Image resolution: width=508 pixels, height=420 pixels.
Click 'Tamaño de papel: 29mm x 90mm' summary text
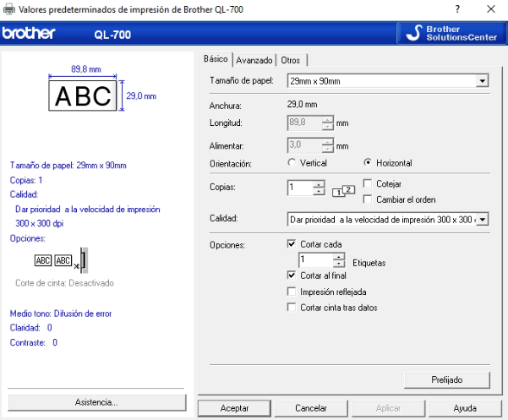click(x=68, y=166)
